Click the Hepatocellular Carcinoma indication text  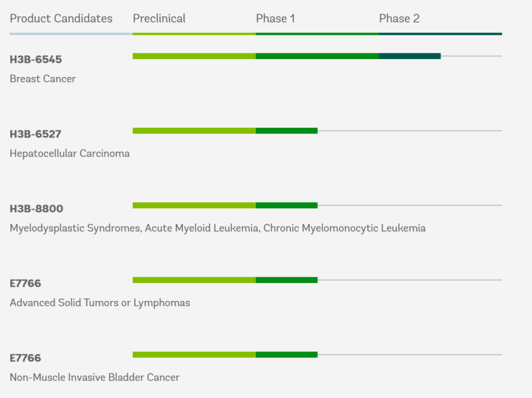pyautogui.click(x=69, y=153)
